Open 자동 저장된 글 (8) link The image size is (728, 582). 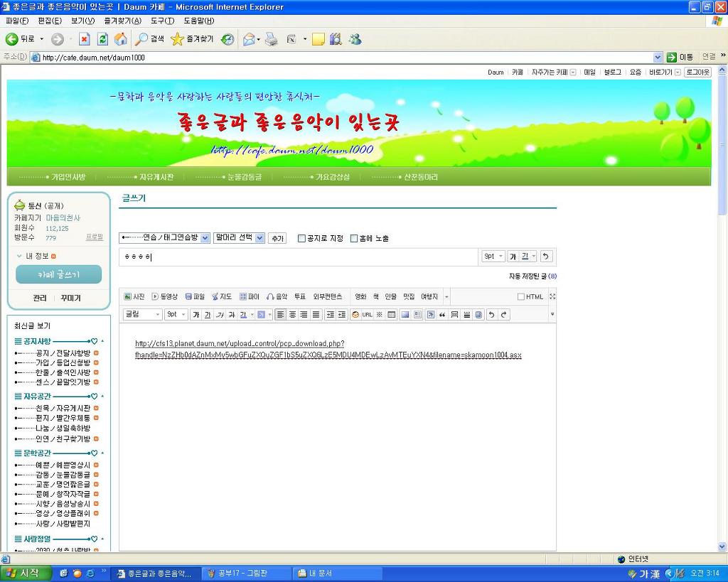tap(532, 276)
